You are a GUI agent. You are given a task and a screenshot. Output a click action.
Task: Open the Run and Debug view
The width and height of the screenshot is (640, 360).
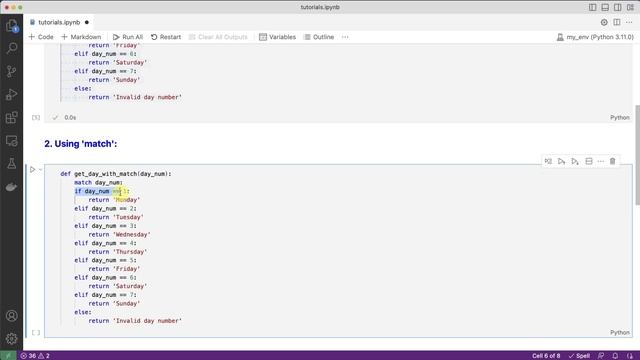(x=11, y=94)
